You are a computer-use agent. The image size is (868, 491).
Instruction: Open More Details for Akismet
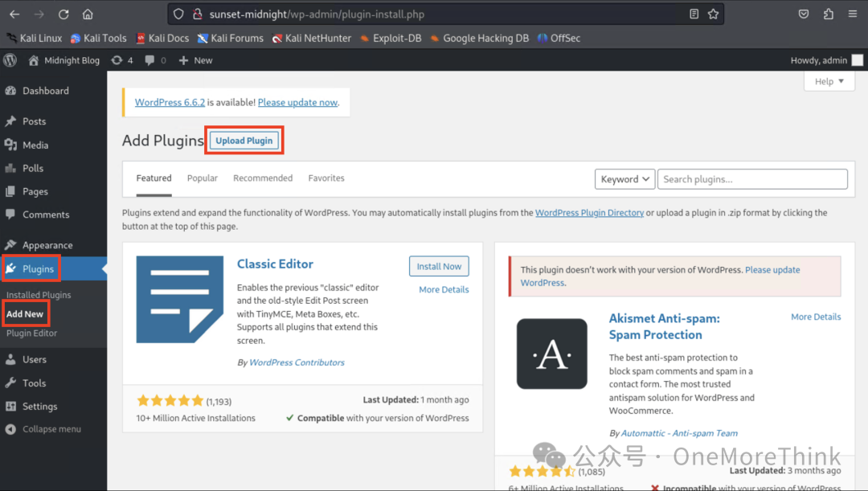click(x=816, y=317)
